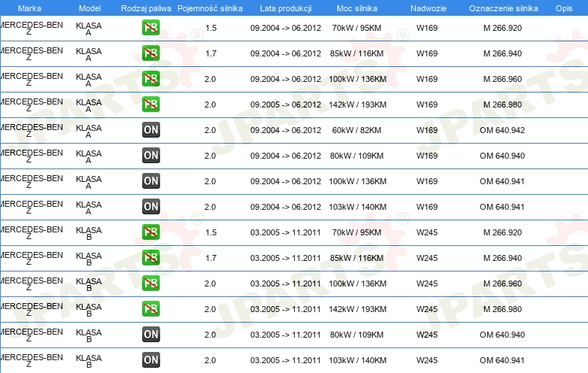Select OM 640.941 in W245 row
The width and height of the screenshot is (588, 373).
(502, 360)
